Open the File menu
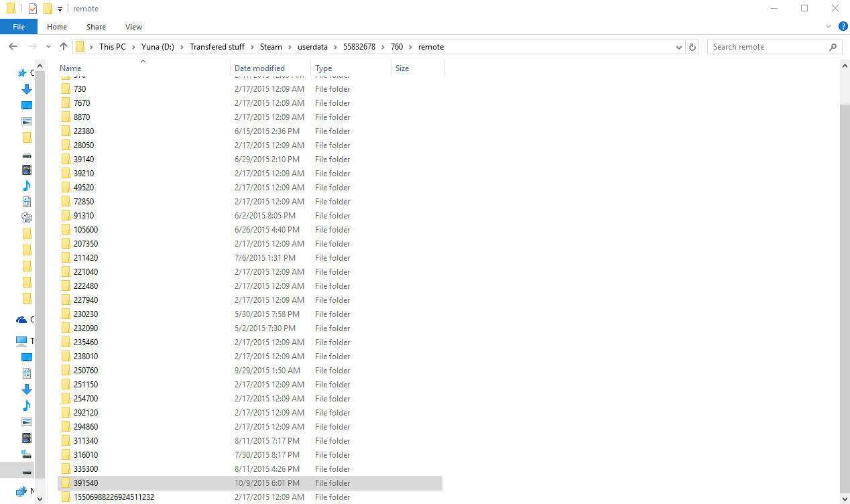This screenshot has height=504, width=850. point(19,27)
